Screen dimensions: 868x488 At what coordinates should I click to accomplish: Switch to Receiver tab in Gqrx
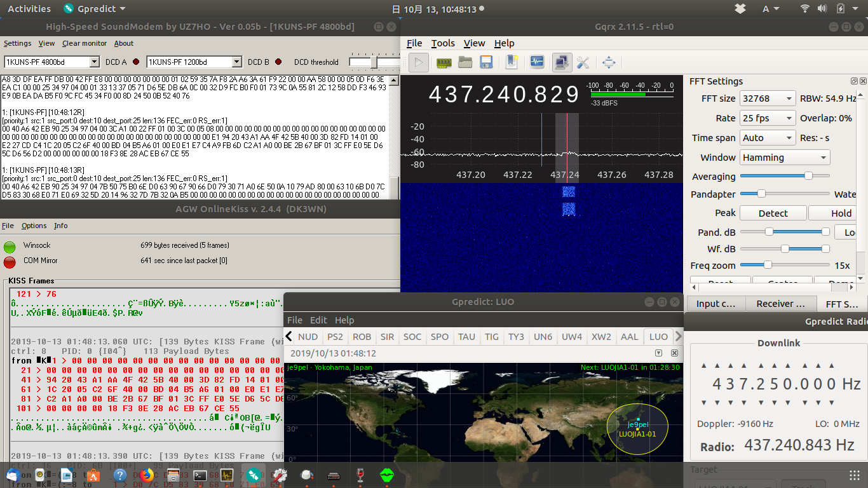[x=780, y=304]
